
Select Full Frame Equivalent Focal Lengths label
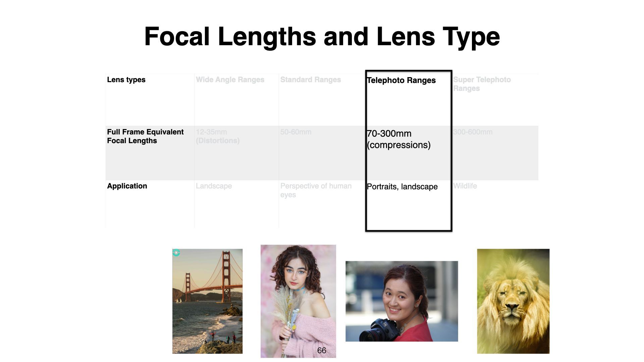[145, 136]
